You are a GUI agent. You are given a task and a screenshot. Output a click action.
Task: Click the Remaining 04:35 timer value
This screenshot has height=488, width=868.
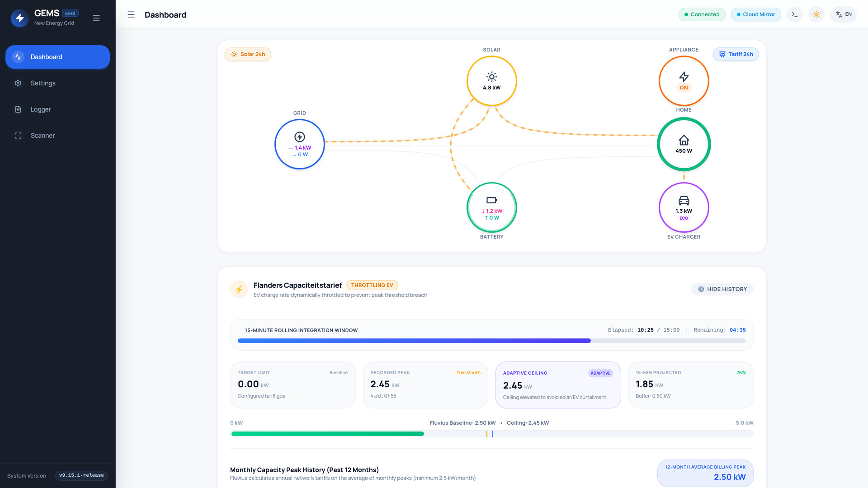738,330
